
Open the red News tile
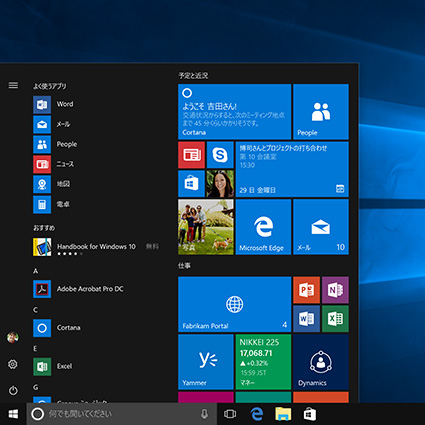tap(192, 155)
